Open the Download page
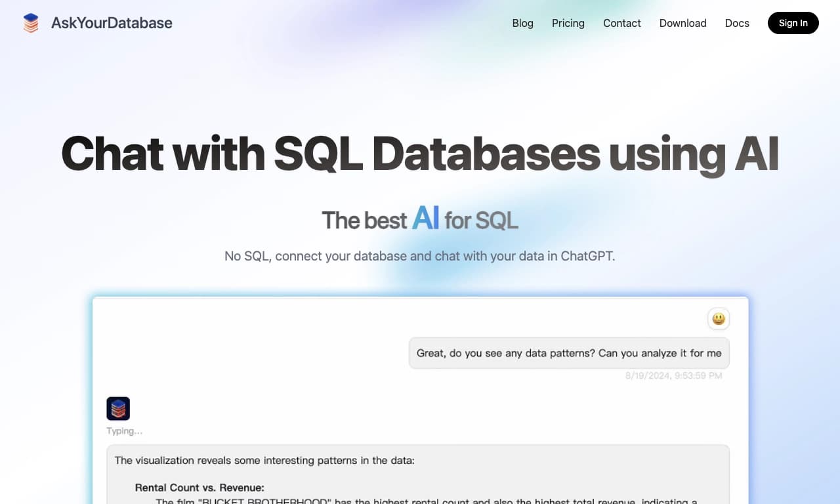Viewport: 840px width, 504px height. click(682, 23)
